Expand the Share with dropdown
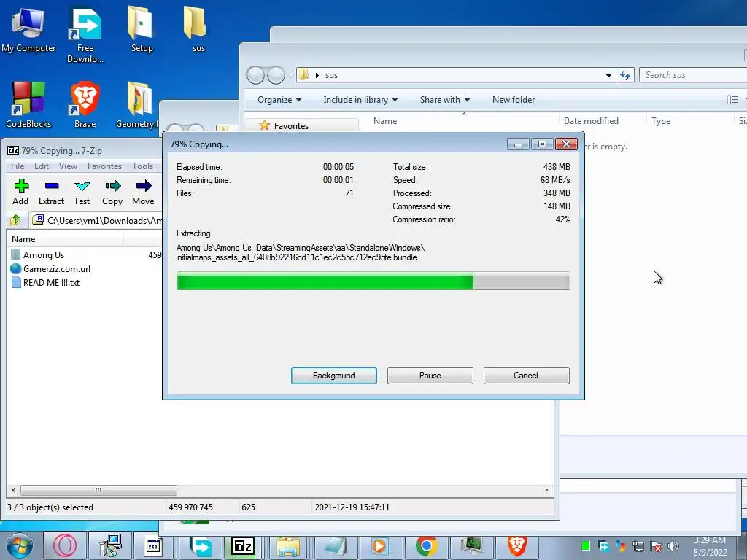This screenshot has width=747, height=560. point(444,100)
